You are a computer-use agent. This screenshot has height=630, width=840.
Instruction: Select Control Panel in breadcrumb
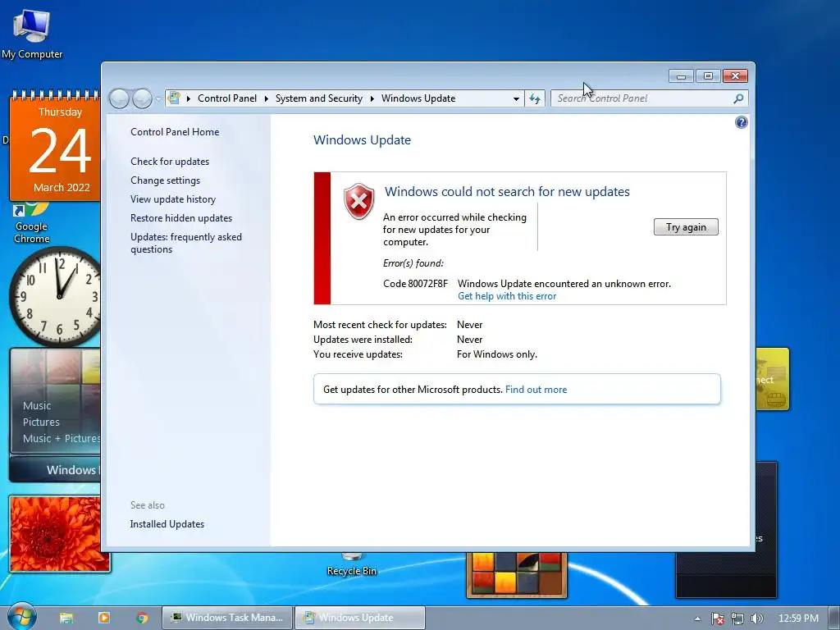pos(227,98)
